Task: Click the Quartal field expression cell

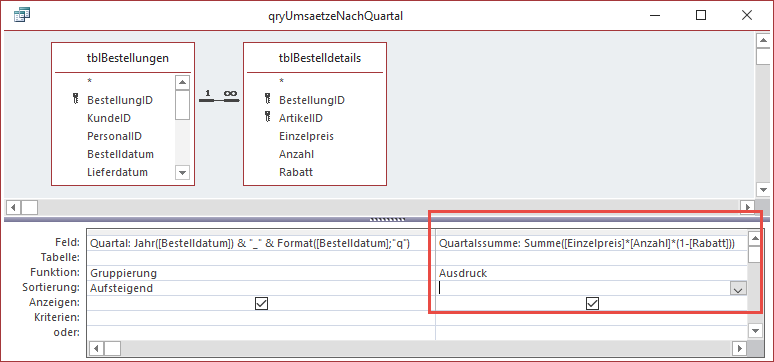Action: click(x=261, y=243)
